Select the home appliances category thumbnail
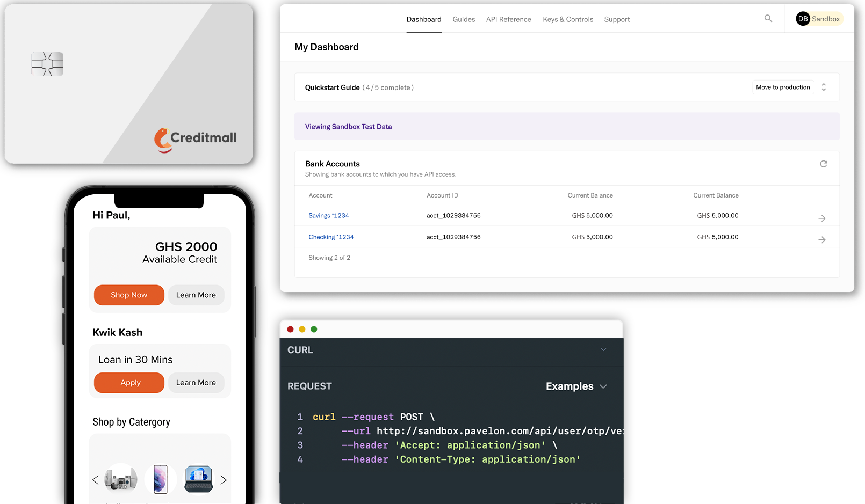 point(121,479)
